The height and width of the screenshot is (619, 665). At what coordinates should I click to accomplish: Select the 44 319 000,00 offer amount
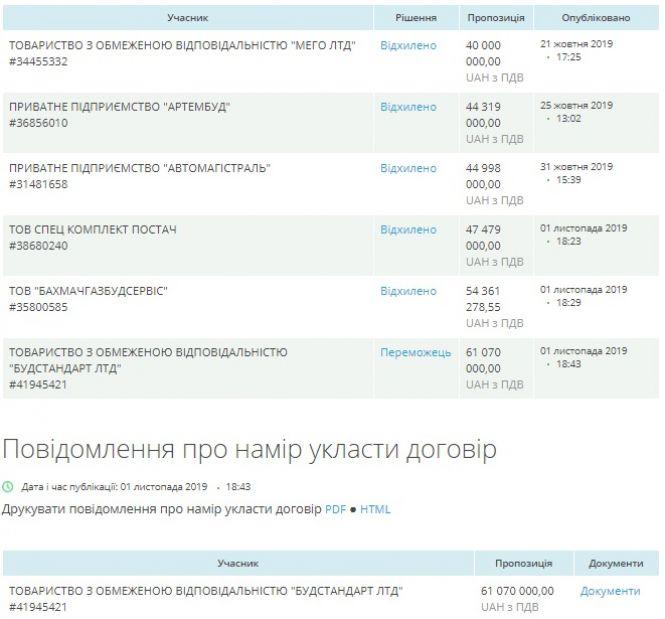tap(483, 115)
